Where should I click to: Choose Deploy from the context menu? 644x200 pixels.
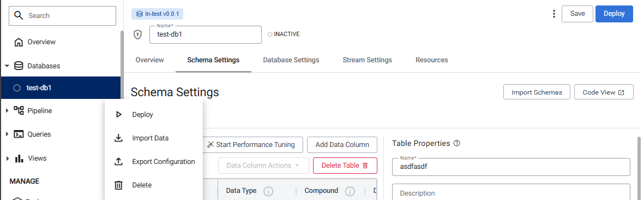coord(154,114)
